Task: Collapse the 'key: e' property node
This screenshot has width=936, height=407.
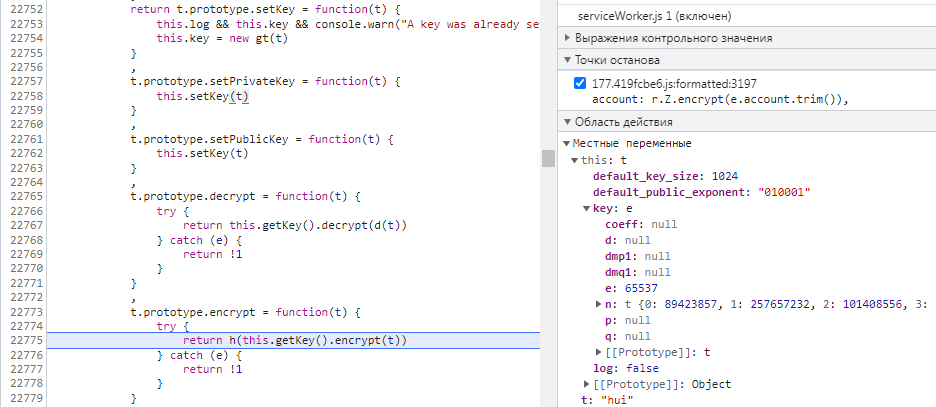Action: click(x=586, y=208)
